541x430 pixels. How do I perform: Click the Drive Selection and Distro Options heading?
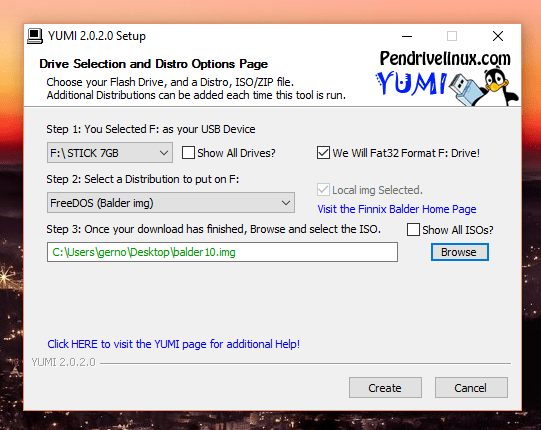154,64
